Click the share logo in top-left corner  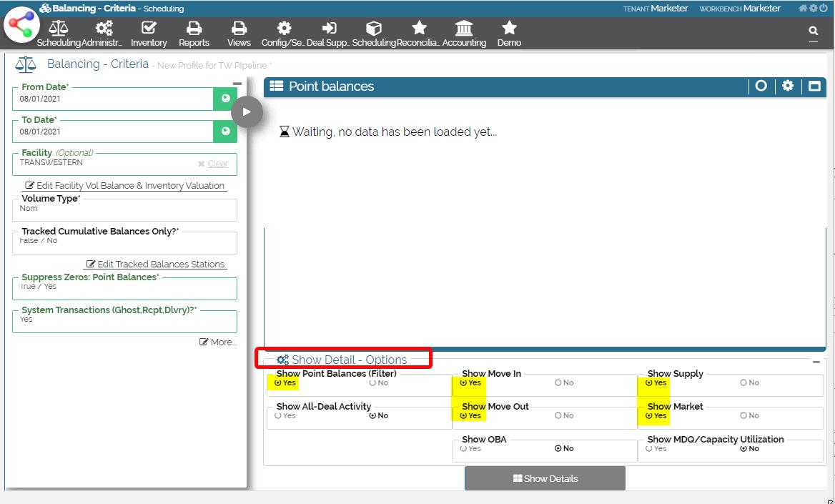click(21, 24)
